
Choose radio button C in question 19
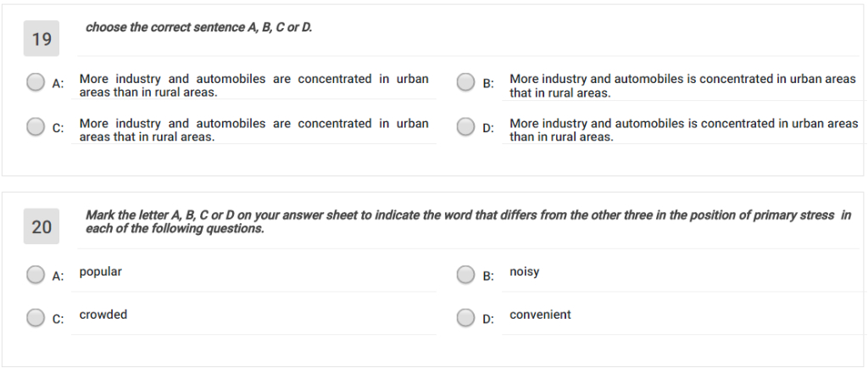tap(36, 126)
